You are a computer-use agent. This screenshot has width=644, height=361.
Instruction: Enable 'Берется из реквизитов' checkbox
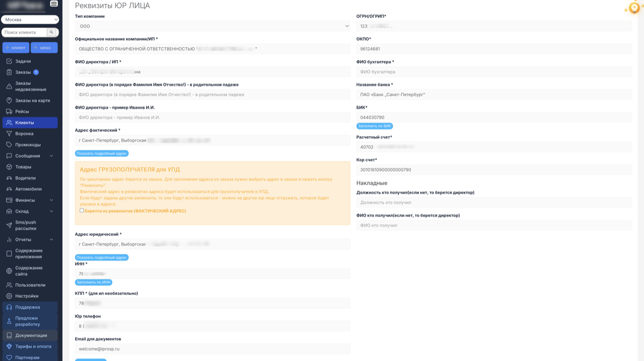point(82,211)
